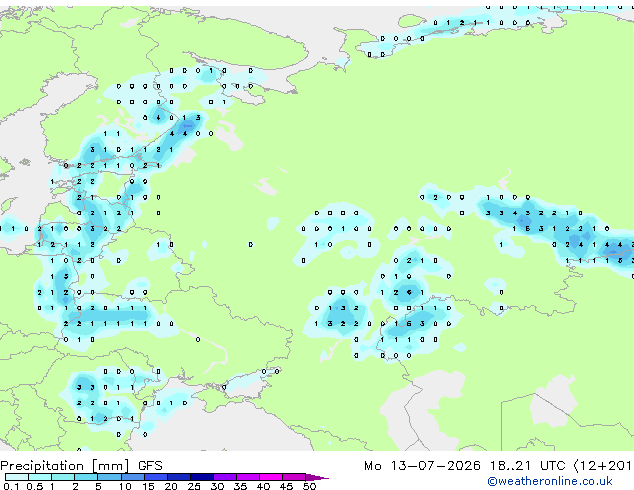Click the '25' legend scale value
The width and height of the screenshot is (634, 490).
[194, 486]
